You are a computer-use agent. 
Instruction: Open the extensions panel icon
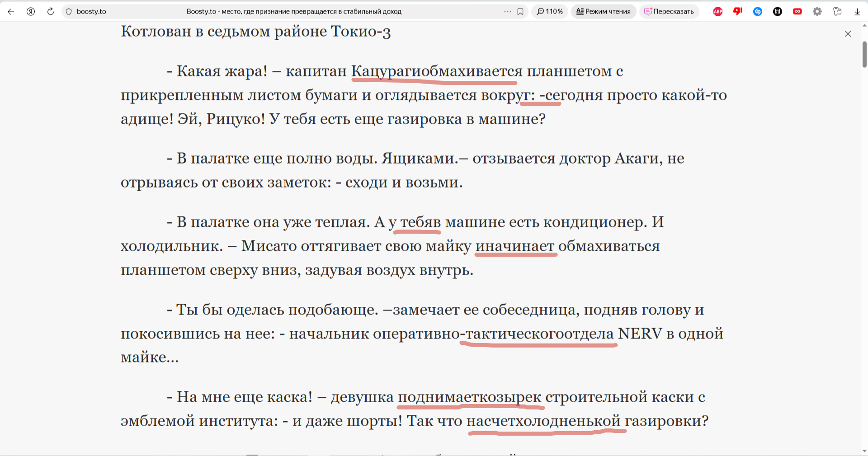click(837, 12)
